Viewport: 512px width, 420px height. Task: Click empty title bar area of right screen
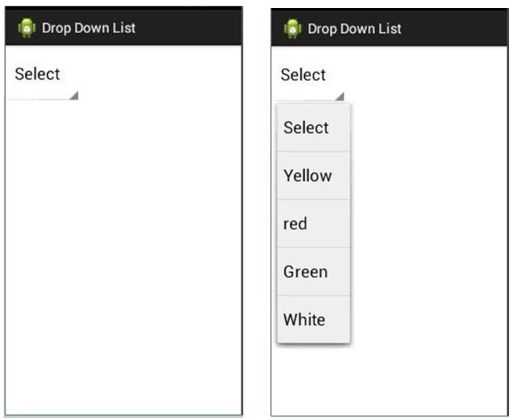point(455,29)
